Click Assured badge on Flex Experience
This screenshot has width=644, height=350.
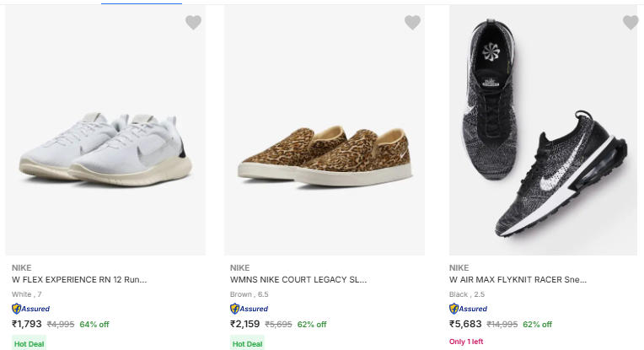[30, 309]
